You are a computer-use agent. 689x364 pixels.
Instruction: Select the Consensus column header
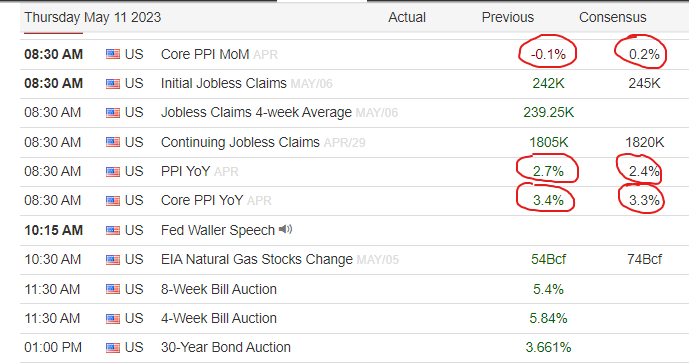pos(613,18)
